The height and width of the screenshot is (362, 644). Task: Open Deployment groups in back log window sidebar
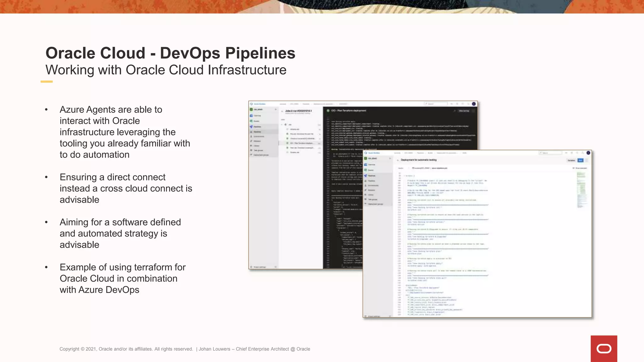click(259, 155)
